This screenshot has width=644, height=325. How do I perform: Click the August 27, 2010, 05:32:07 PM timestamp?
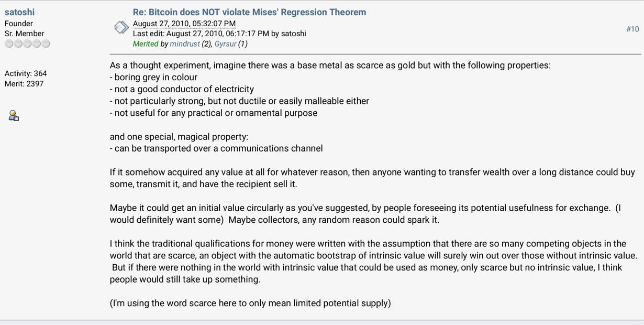[184, 24]
